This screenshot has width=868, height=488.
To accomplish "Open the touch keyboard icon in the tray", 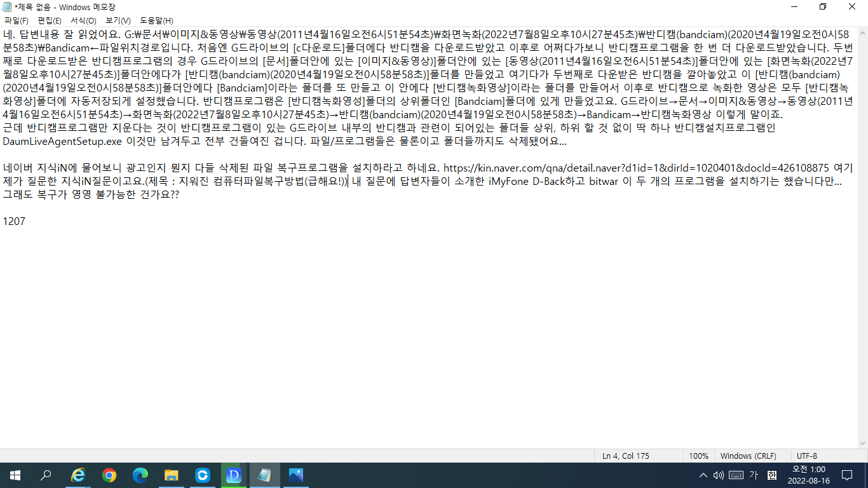I will [736, 475].
